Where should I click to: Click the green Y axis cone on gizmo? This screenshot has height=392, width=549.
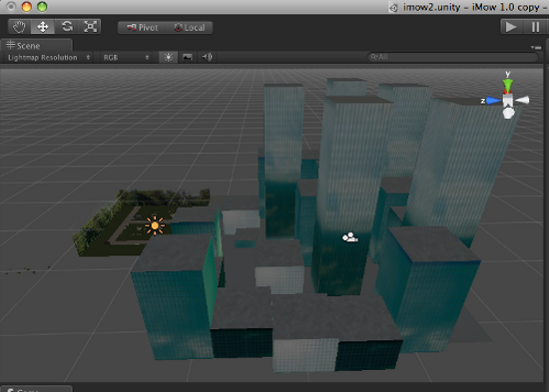point(508,85)
